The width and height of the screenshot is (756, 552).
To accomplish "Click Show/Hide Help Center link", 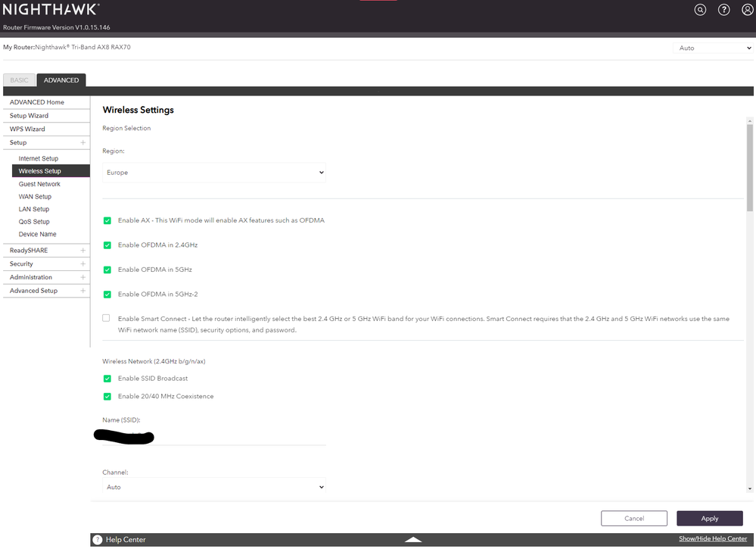I will [713, 538].
